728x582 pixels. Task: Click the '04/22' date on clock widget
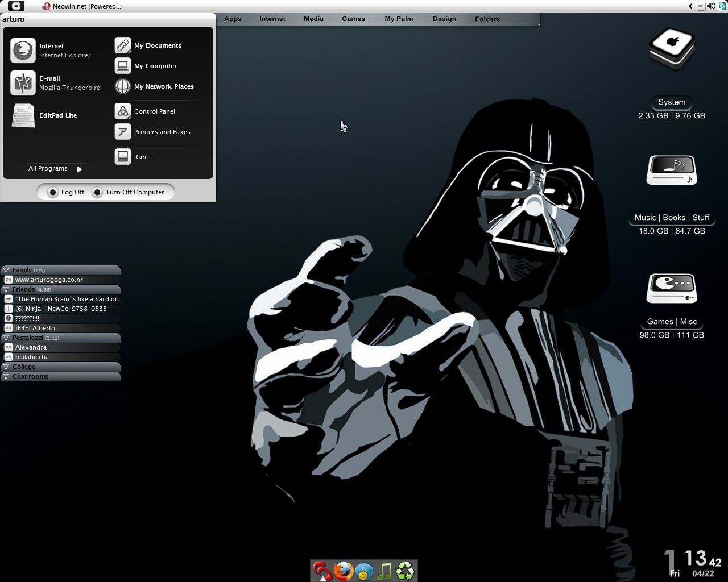point(703,573)
